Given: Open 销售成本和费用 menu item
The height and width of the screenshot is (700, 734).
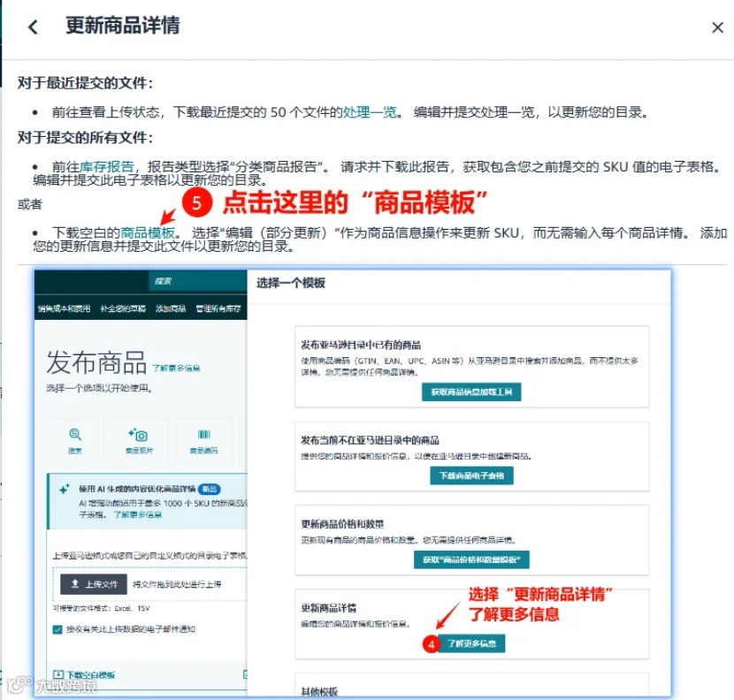Looking at the screenshot, I should (64, 308).
